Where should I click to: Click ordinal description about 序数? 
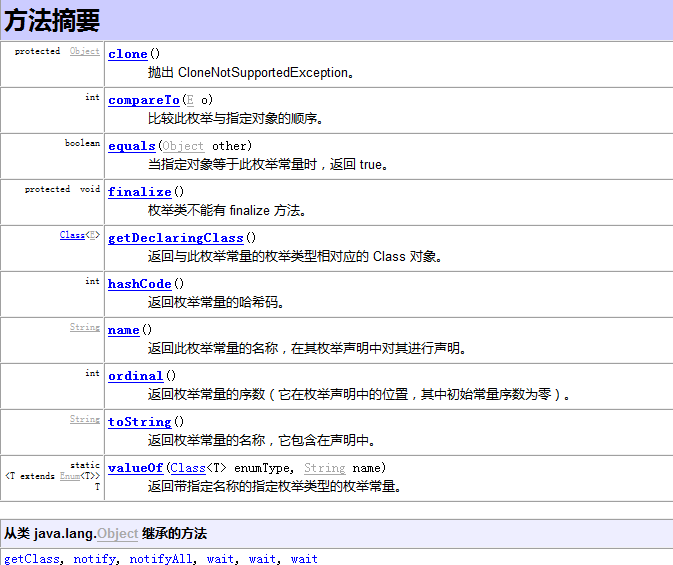[x=359, y=394]
